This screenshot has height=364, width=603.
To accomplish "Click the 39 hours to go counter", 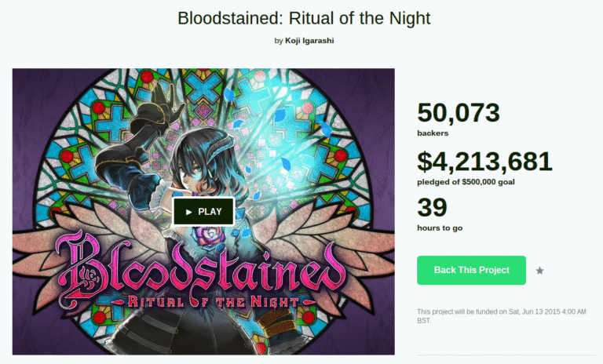I will [433, 208].
